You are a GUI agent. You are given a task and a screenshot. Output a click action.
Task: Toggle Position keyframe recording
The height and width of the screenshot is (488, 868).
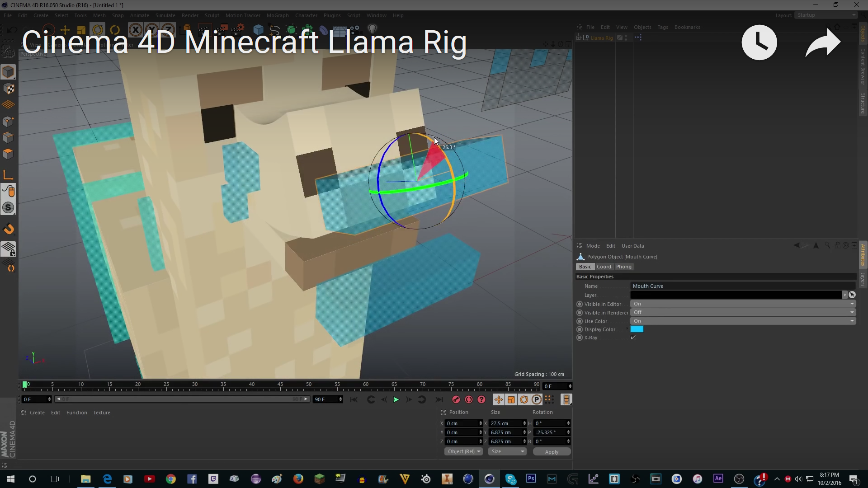pyautogui.click(x=498, y=399)
